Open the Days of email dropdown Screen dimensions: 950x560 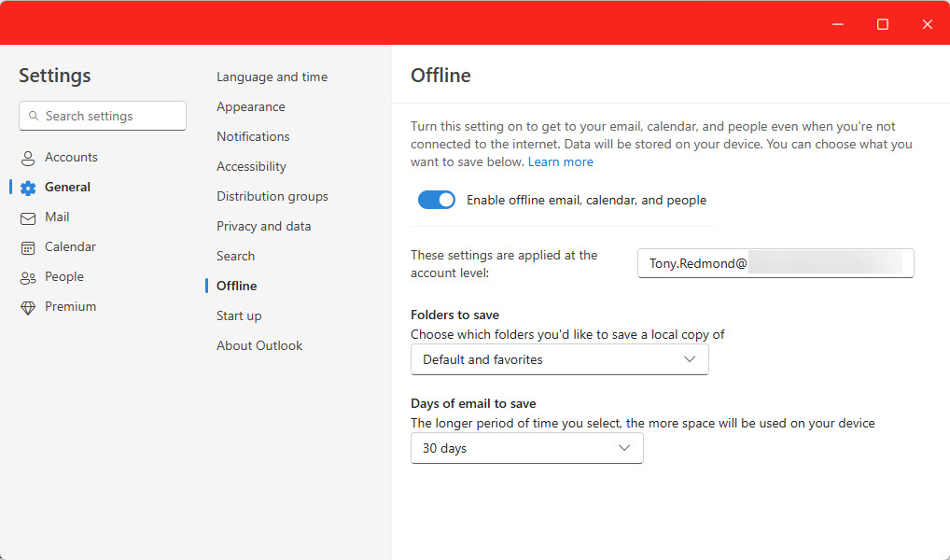click(x=526, y=449)
